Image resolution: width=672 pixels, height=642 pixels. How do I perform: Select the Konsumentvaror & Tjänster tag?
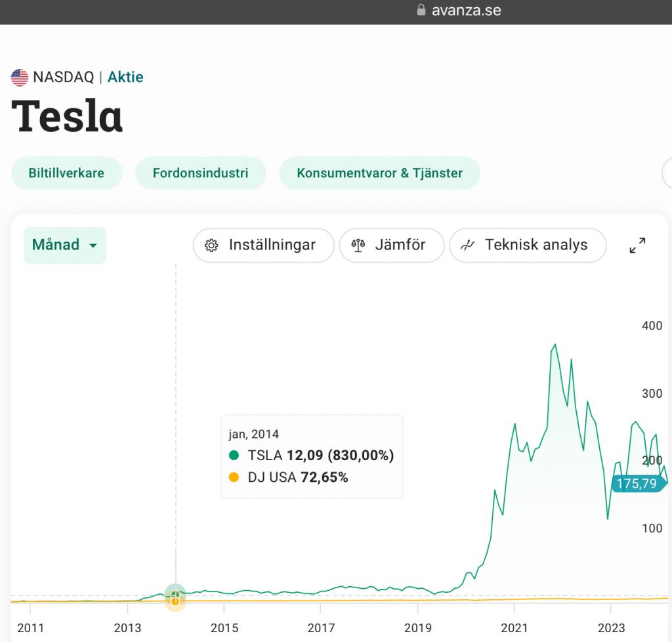379,173
